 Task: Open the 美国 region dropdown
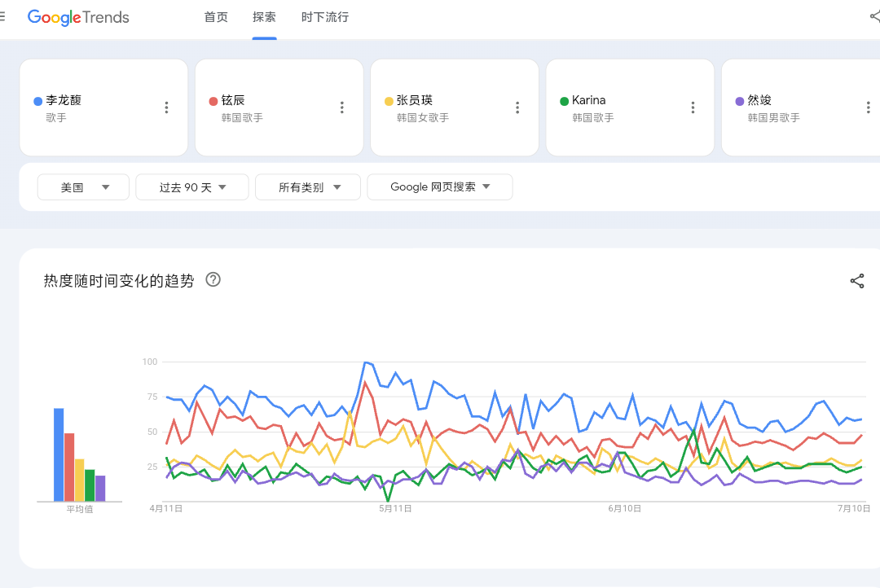(83, 186)
